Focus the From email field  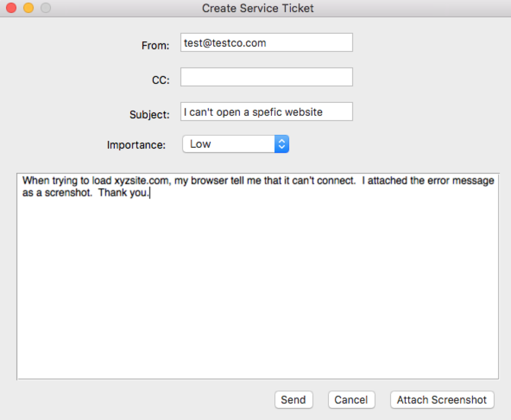click(x=266, y=42)
